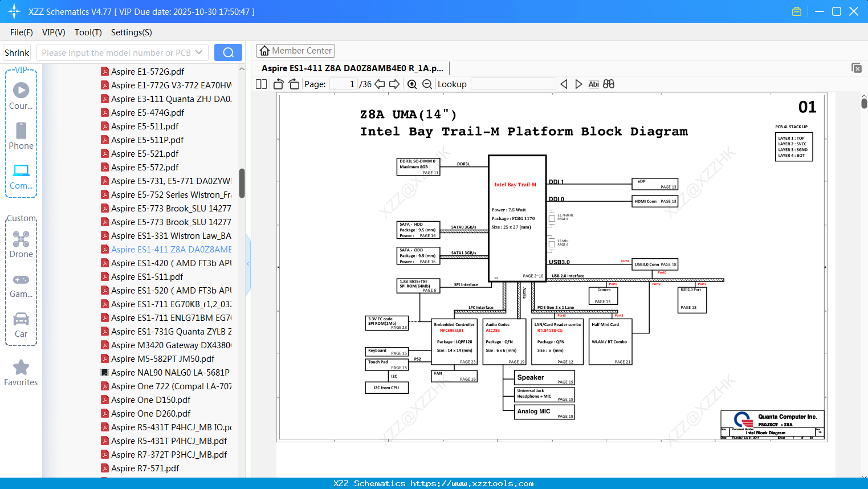Image resolution: width=868 pixels, height=489 pixels.
Task: Click the Member Center button
Action: pyautogui.click(x=295, y=51)
